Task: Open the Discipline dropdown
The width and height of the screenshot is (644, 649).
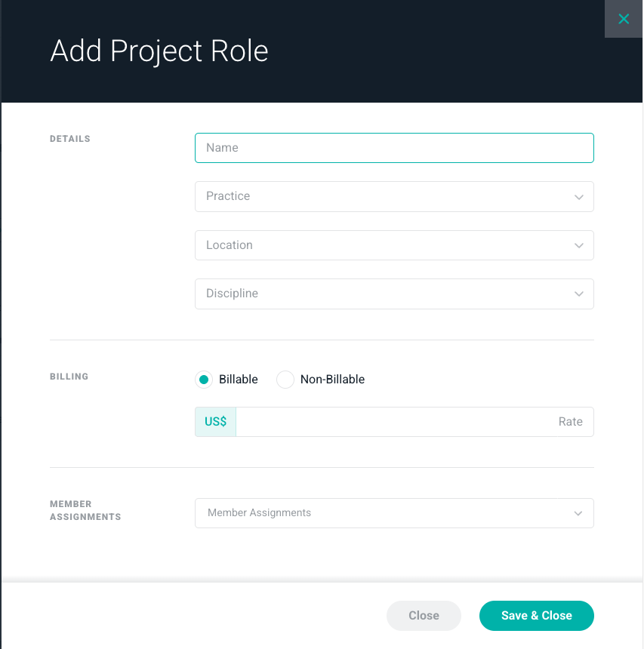Action: tap(394, 294)
